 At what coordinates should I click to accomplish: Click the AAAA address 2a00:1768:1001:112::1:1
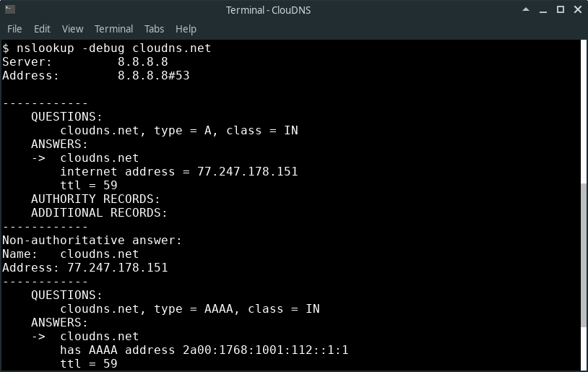(265, 350)
